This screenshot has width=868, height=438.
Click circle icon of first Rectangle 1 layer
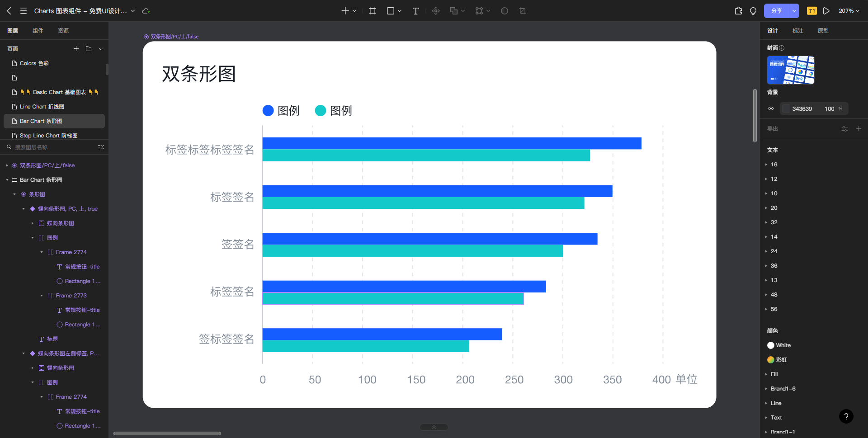tap(60, 281)
